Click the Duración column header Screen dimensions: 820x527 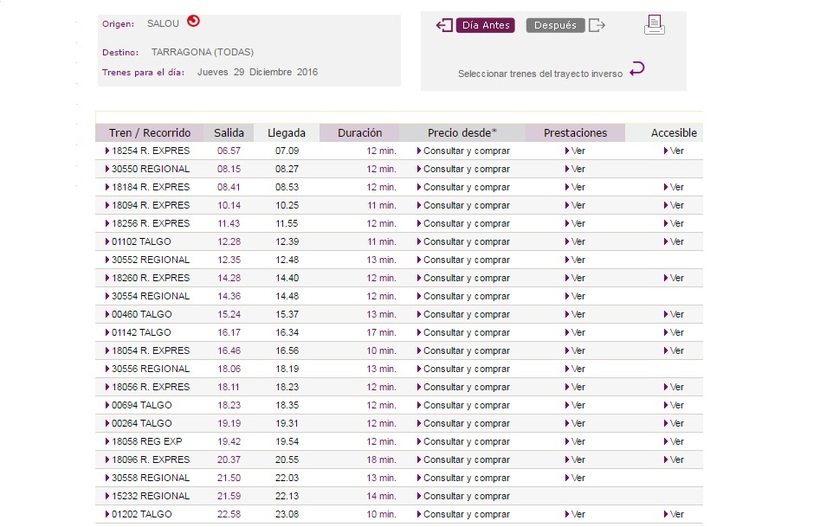[359, 133]
